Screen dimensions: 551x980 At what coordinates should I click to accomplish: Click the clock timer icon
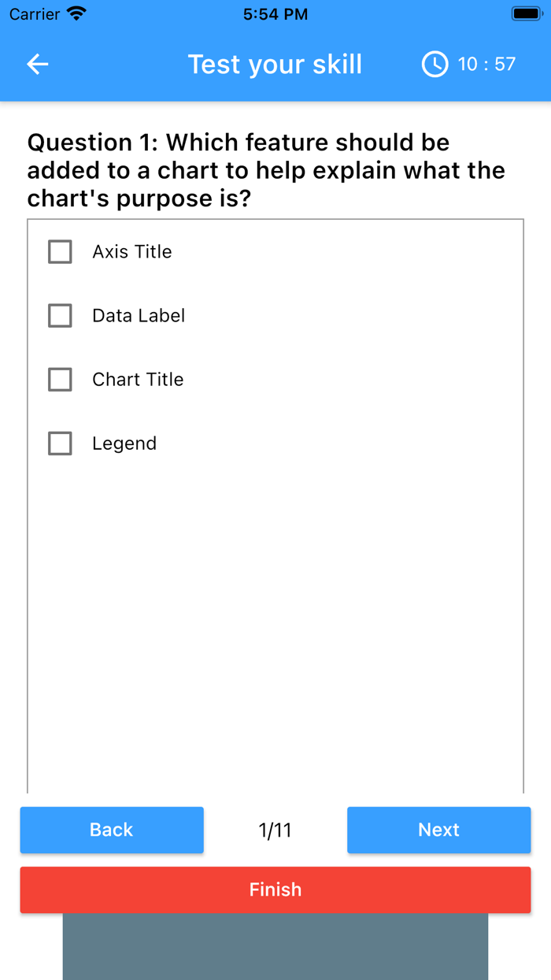tap(434, 65)
